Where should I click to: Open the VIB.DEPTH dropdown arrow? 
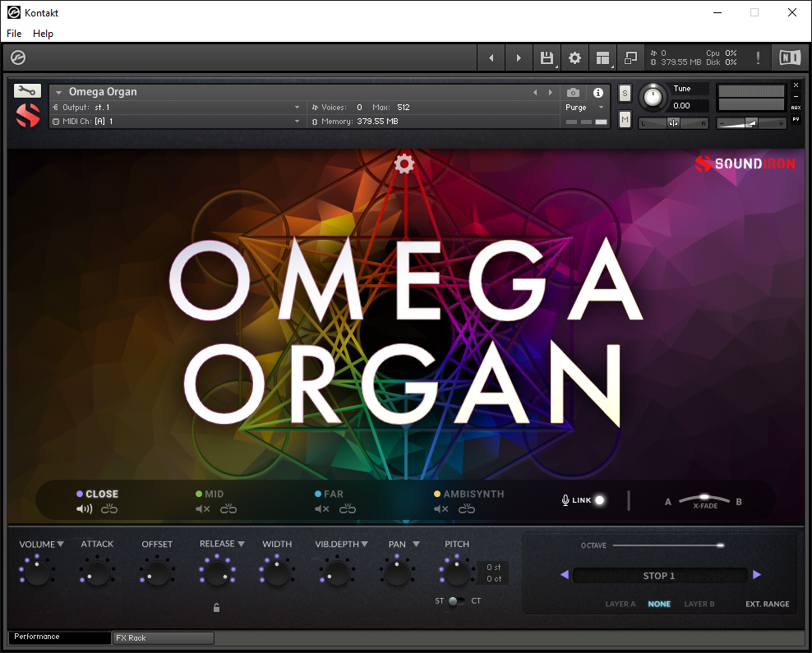tap(365, 544)
